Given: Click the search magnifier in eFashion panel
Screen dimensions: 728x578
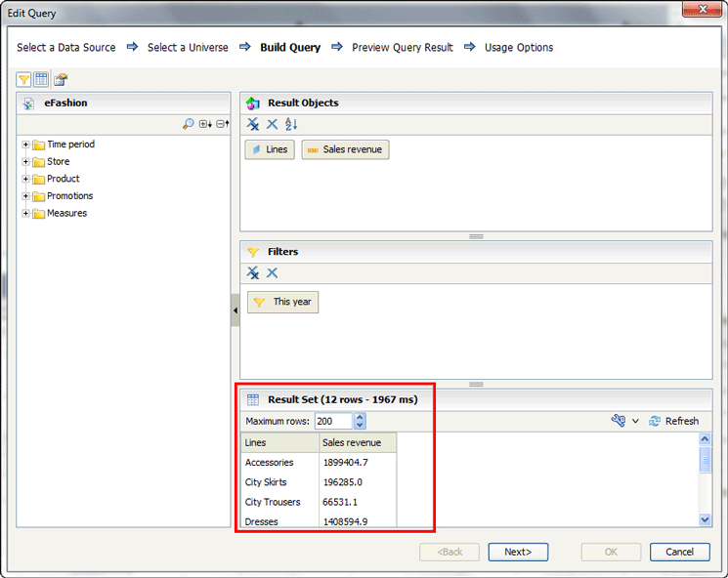Looking at the screenshot, I should [188, 124].
